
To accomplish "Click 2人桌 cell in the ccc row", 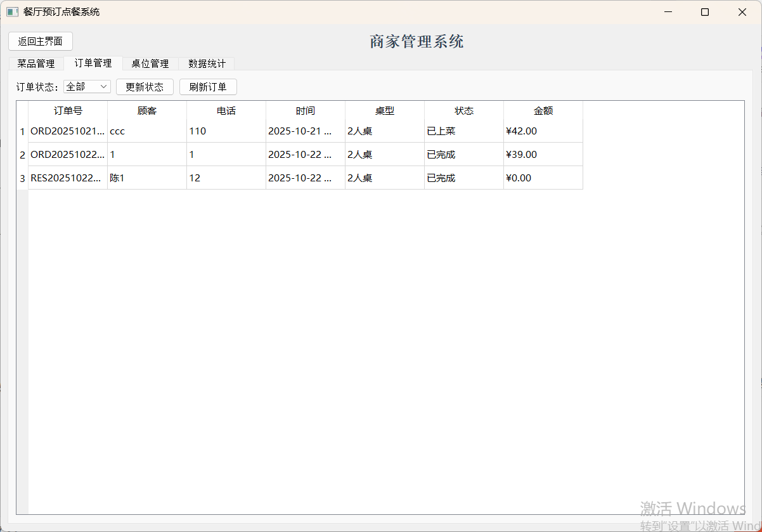I will pos(385,131).
